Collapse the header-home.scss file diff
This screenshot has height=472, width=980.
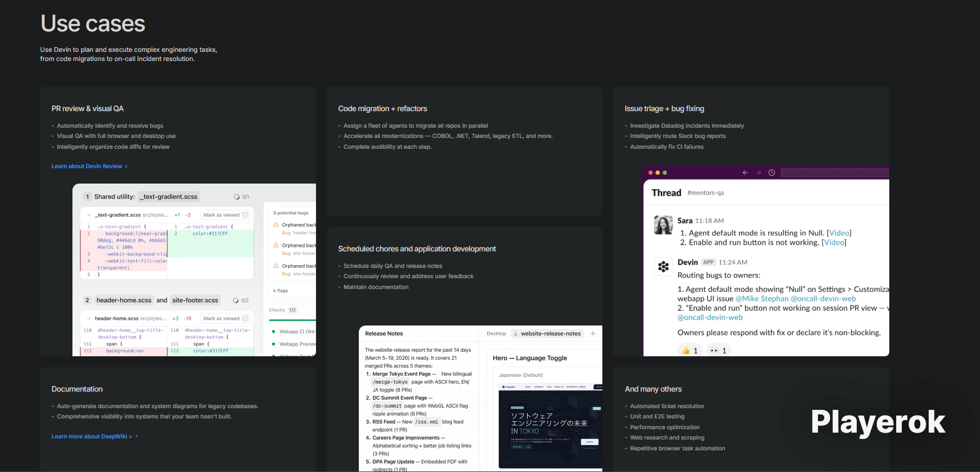[89, 319]
